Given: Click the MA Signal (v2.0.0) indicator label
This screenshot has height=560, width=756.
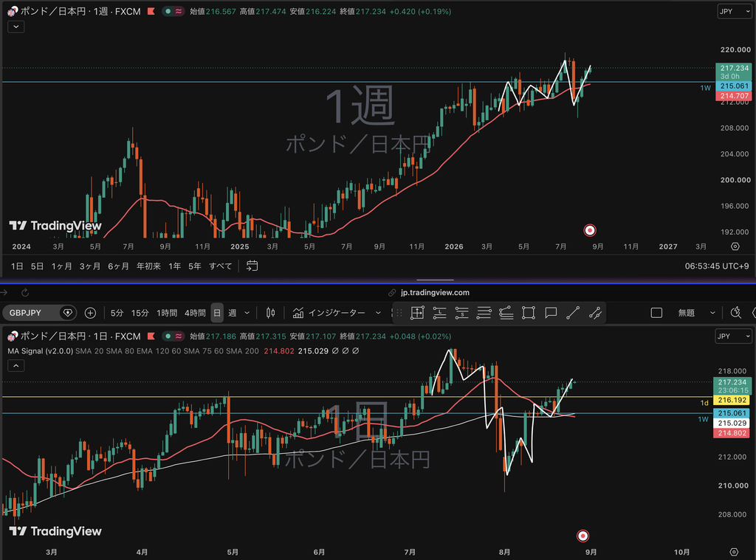Looking at the screenshot, I should 40,351.
